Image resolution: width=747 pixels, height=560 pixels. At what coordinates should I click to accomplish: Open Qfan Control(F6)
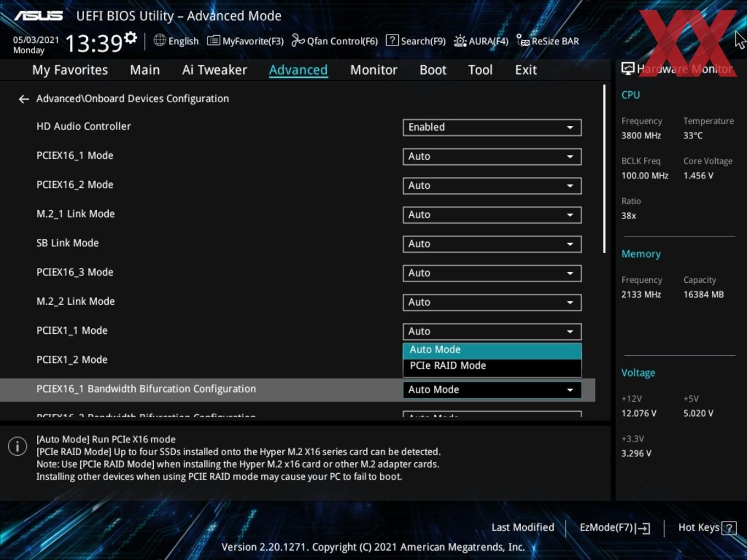335,41
